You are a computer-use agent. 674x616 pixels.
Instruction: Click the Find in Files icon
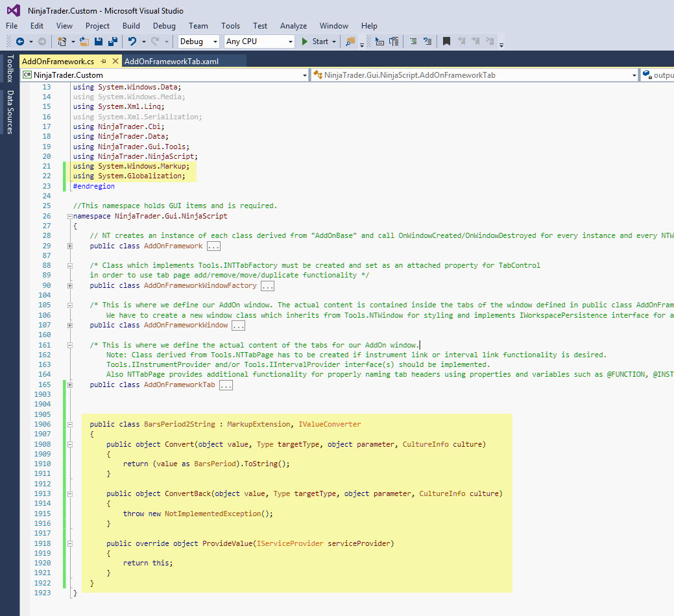[x=351, y=41]
